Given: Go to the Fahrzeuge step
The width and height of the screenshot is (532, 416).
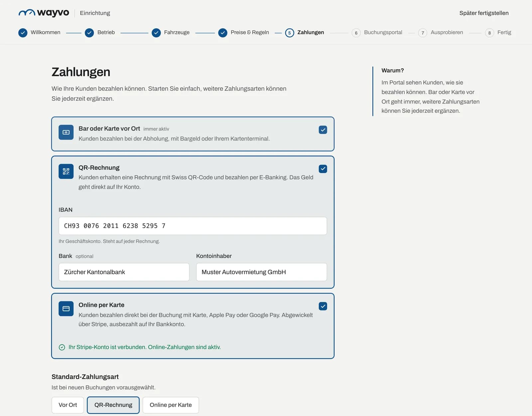Looking at the screenshot, I should click(177, 32).
